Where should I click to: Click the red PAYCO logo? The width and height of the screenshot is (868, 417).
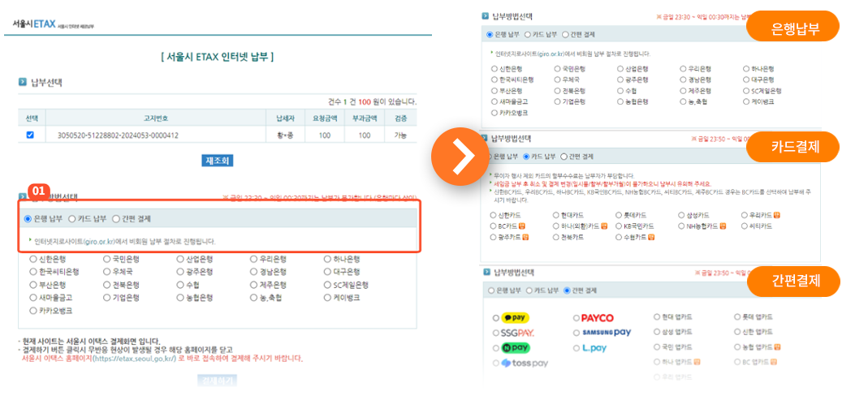tap(598, 318)
